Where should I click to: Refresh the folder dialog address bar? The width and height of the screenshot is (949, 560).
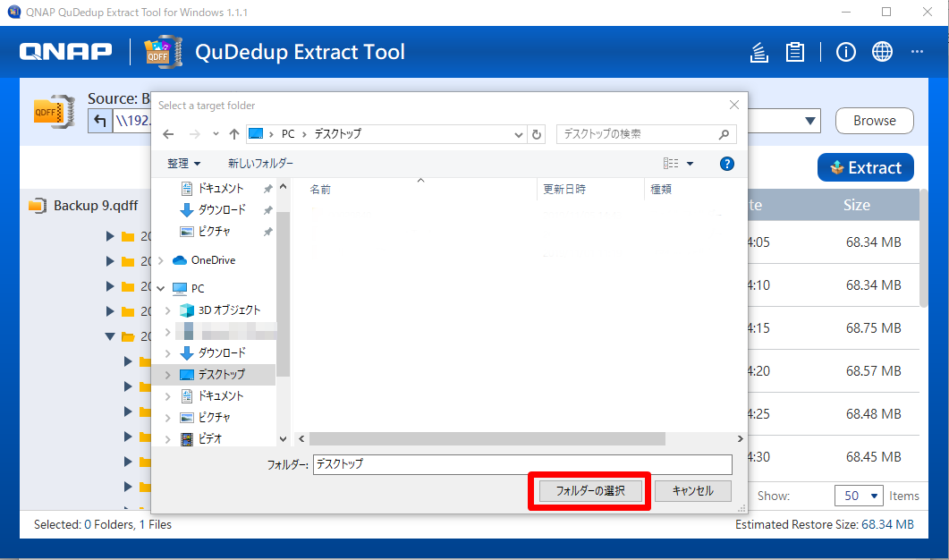pyautogui.click(x=537, y=134)
